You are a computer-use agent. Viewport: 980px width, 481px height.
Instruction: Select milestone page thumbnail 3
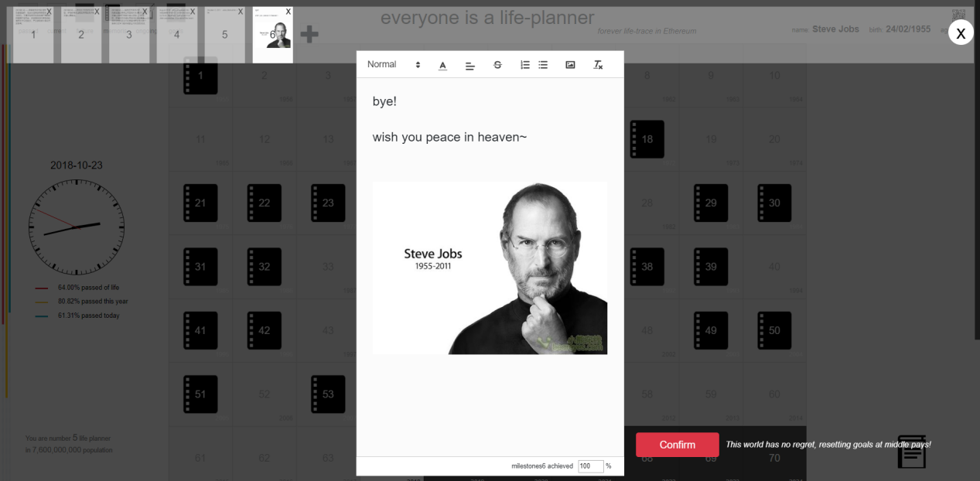[x=129, y=36]
